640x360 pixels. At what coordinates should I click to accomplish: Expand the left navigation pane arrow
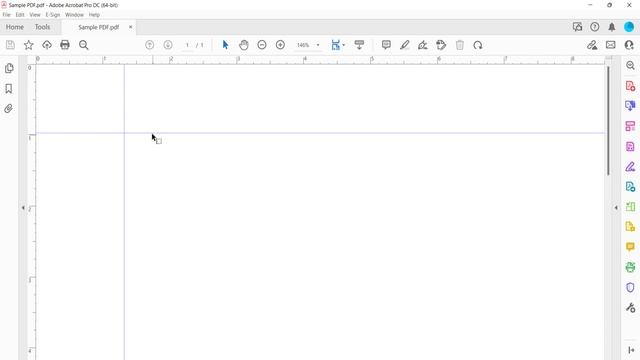23,208
